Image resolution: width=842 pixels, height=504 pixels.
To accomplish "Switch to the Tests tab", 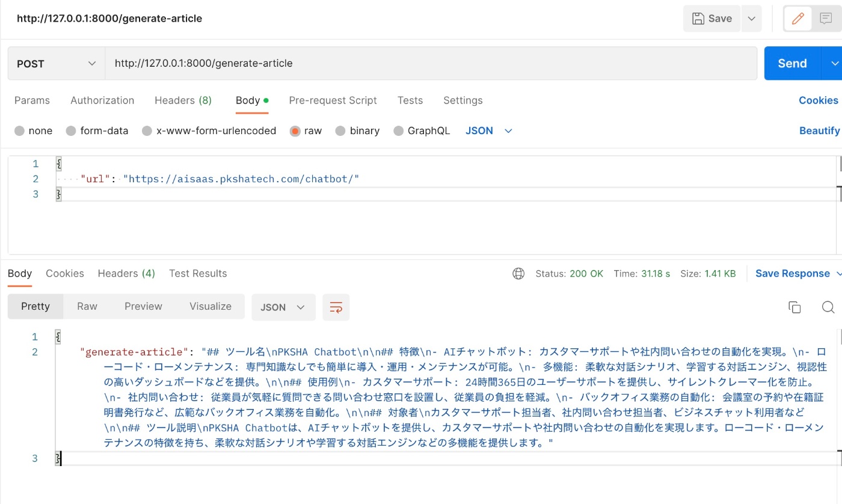I will (x=410, y=100).
